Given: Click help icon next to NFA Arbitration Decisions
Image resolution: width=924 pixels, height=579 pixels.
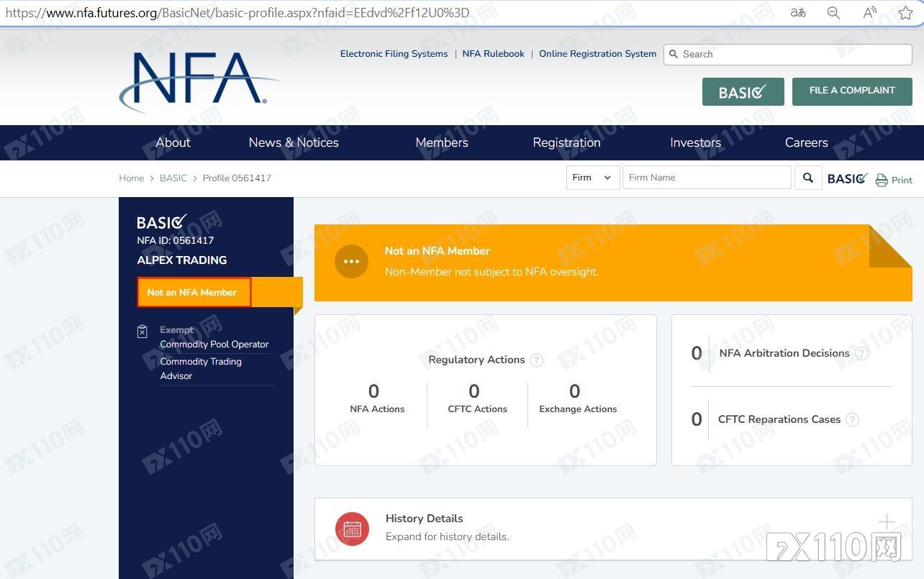Looking at the screenshot, I should tap(861, 353).
